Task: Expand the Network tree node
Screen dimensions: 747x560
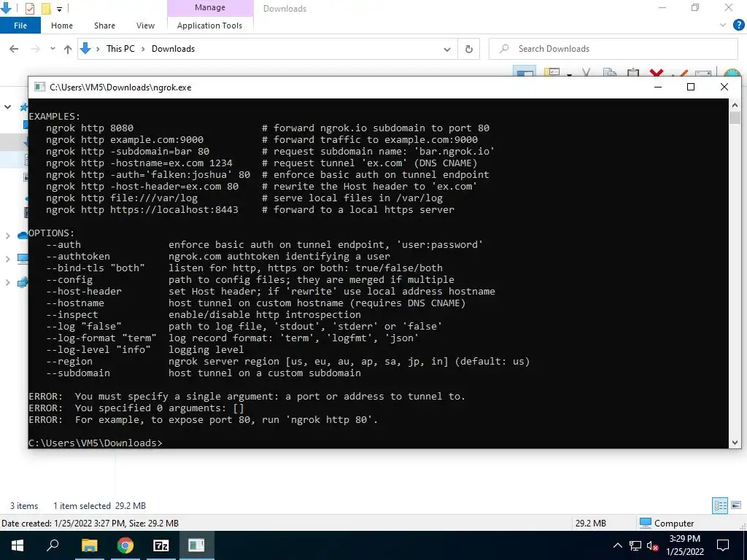Action: click(x=7, y=282)
